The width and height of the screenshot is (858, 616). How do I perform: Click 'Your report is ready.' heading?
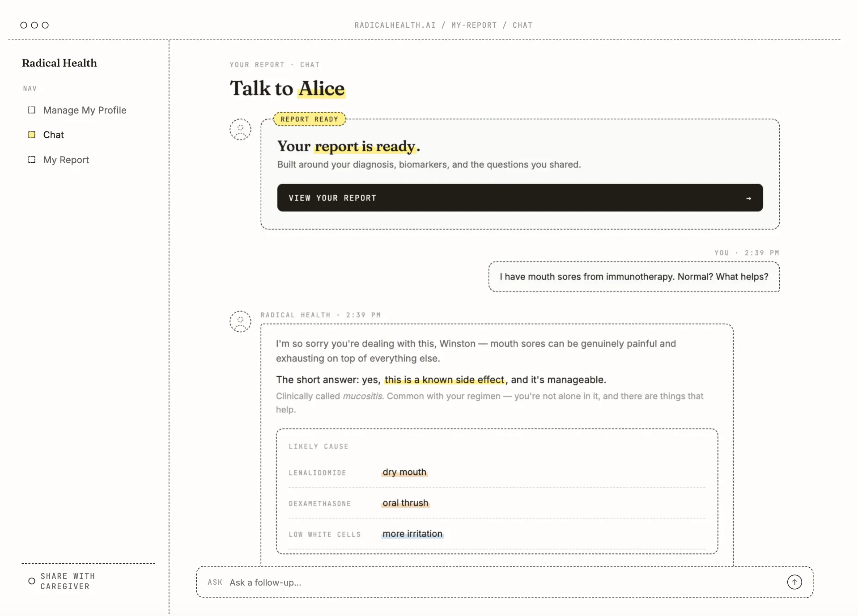click(348, 146)
